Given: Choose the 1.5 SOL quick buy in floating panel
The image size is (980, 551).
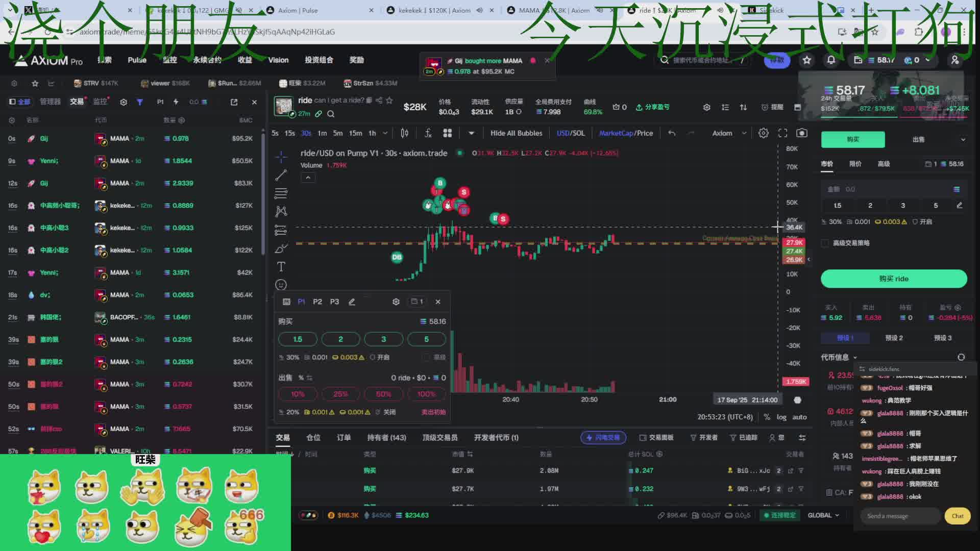Looking at the screenshot, I should [x=298, y=339].
